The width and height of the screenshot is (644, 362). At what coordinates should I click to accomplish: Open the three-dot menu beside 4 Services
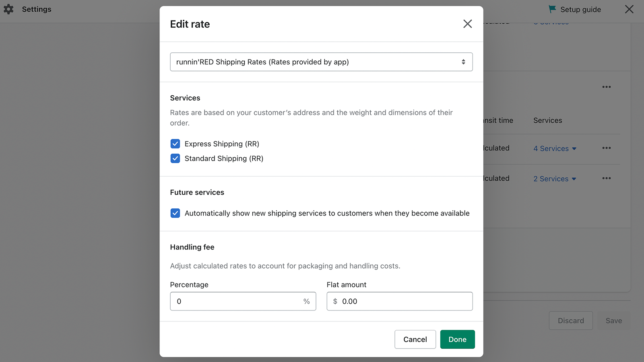(607, 148)
